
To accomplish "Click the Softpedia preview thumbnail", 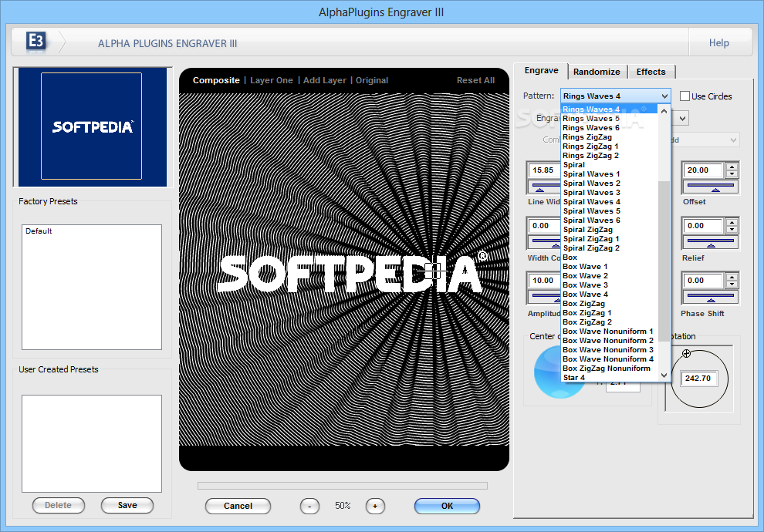I will (x=92, y=126).
